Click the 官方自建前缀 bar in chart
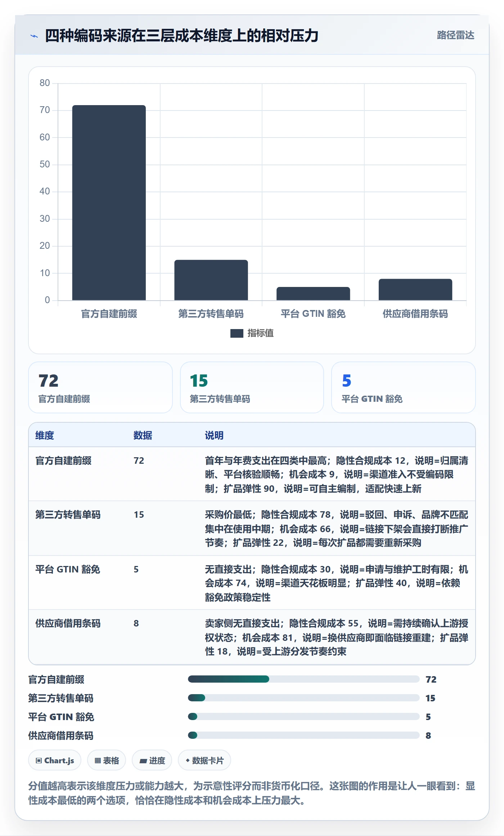 pyautogui.click(x=109, y=203)
